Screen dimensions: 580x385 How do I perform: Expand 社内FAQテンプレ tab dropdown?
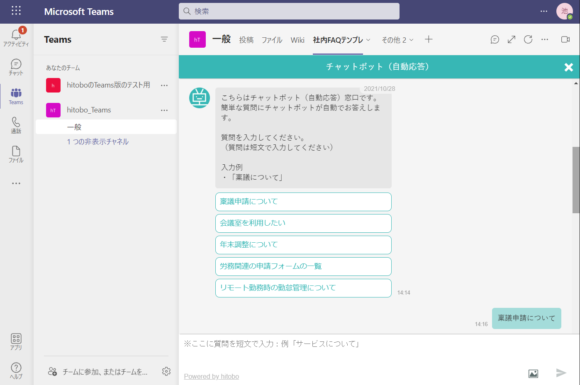click(x=368, y=40)
